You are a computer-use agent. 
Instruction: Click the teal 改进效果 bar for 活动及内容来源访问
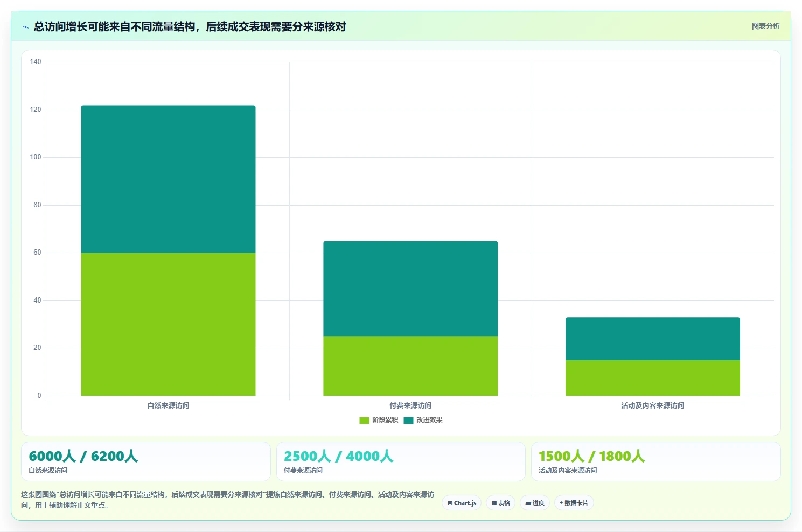[653, 339]
